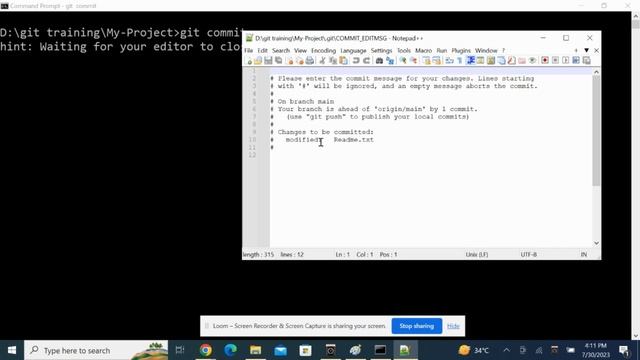Save the file with the floppy icon

tap(268, 61)
